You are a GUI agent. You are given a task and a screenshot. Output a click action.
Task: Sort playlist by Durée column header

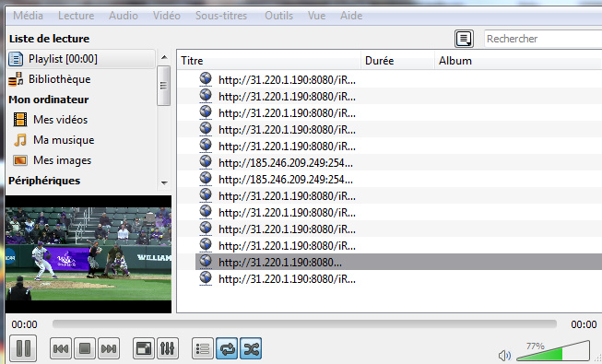[x=397, y=61]
